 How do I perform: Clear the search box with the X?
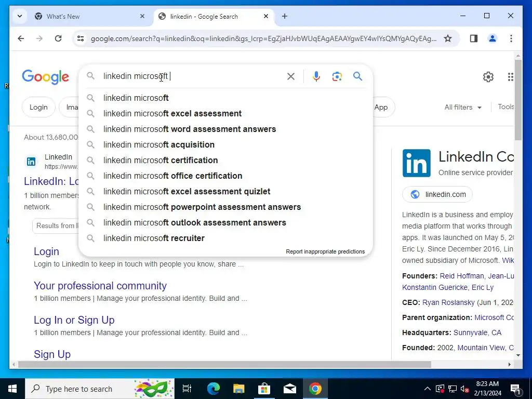291,76
